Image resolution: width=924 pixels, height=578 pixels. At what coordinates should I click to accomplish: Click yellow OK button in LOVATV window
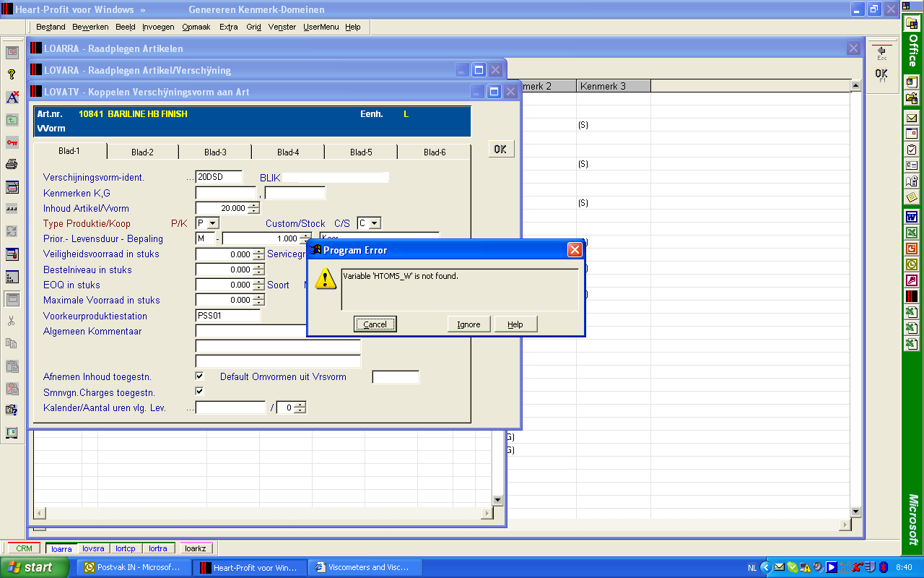[502, 150]
